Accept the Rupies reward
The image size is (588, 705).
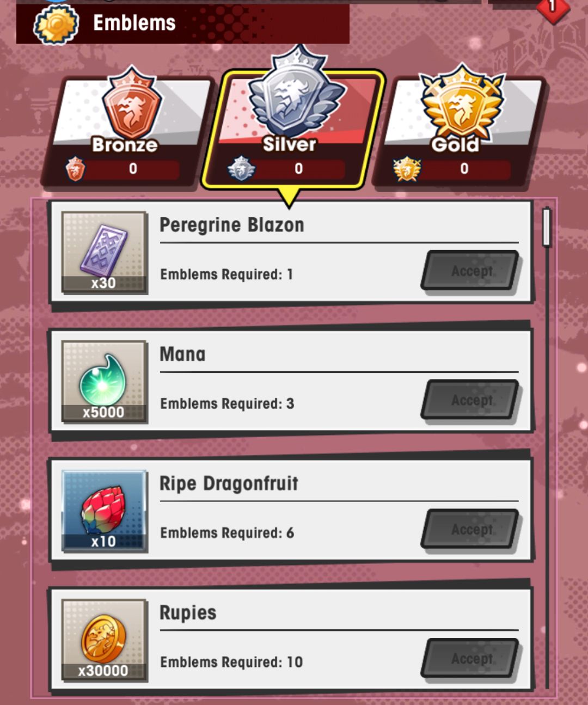click(x=471, y=659)
